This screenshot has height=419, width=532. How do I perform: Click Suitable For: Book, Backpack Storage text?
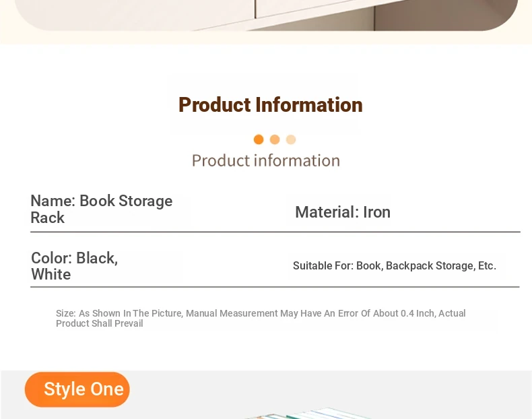click(x=394, y=265)
